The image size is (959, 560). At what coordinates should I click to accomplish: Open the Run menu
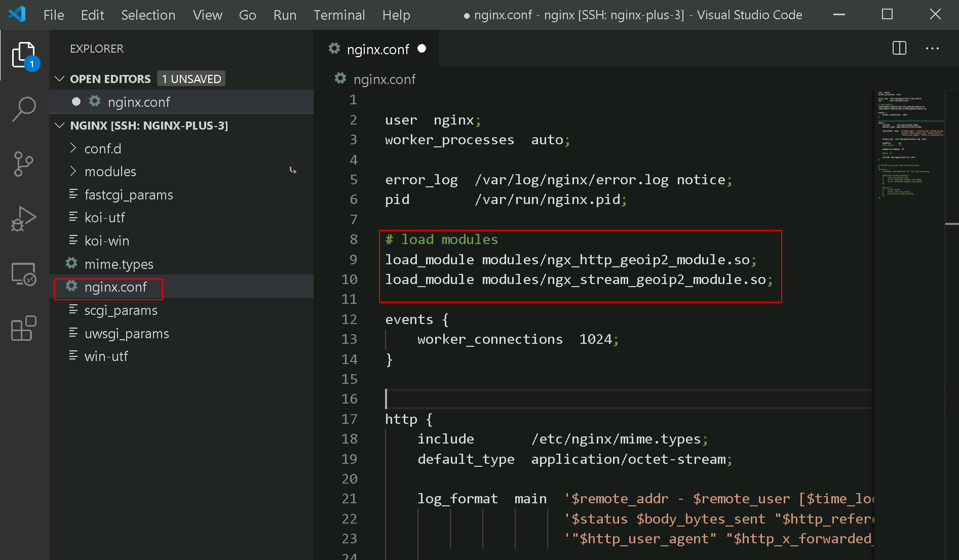tap(285, 15)
